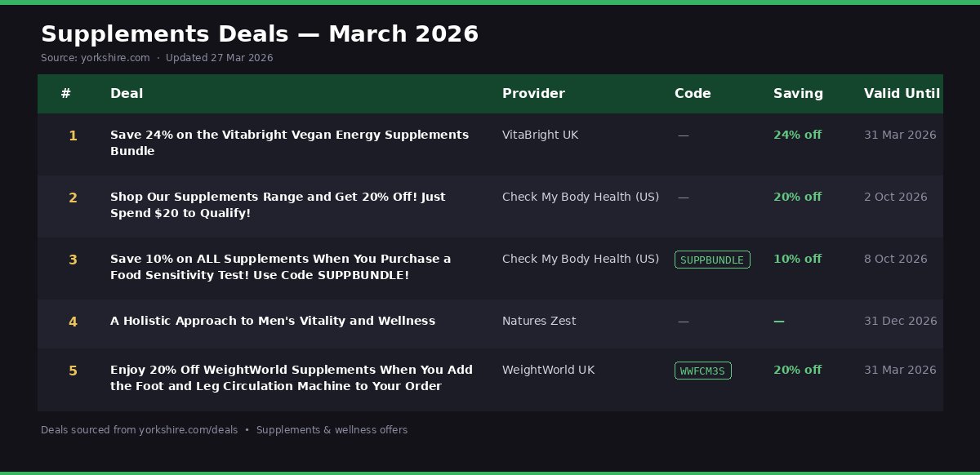Copy the WWFCM3S promo code badge
Screen dimensions: 980x475
pos(702,371)
